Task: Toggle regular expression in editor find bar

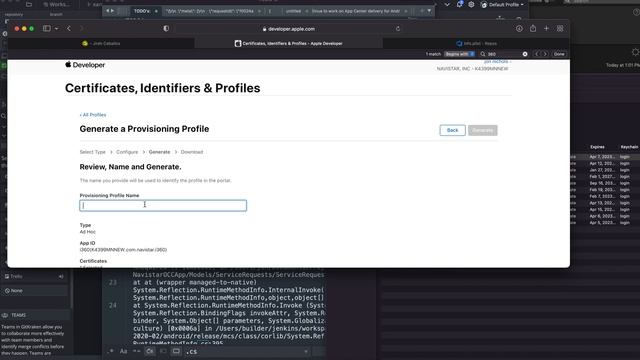Action: (111, 351)
